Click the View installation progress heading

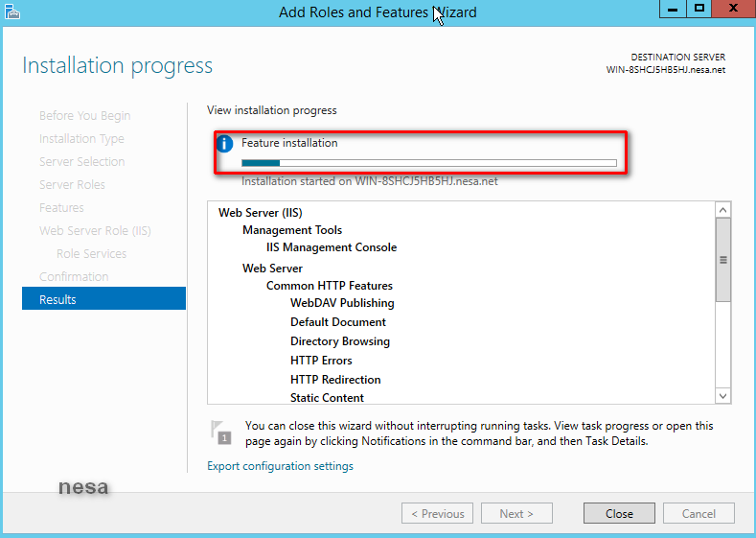[x=272, y=110]
